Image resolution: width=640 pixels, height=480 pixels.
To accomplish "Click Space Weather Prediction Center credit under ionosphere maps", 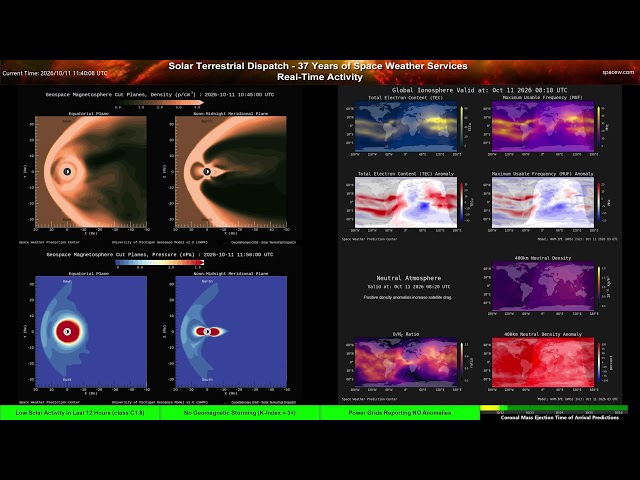I will pyautogui.click(x=369, y=239).
